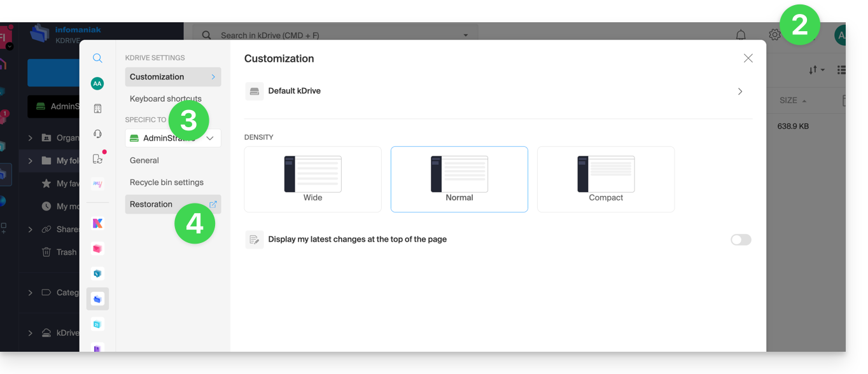Open the AA user avatar in the settings sidebar

tap(97, 83)
